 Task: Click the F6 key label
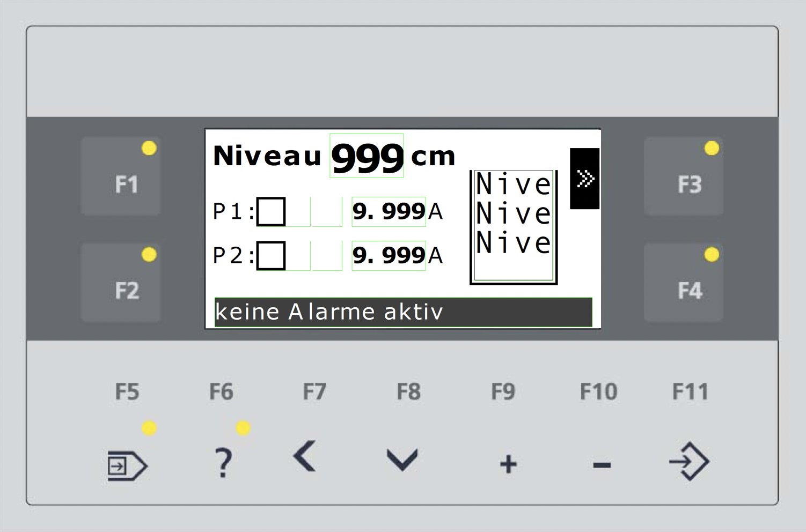click(x=221, y=391)
